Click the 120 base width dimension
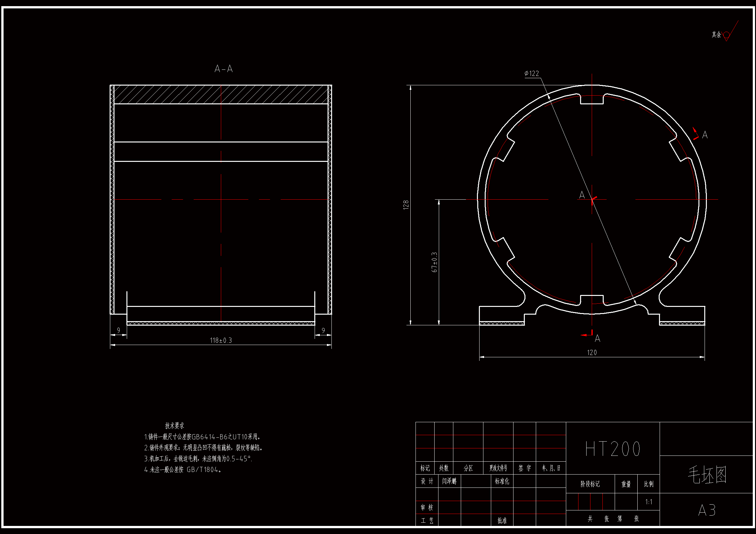This screenshot has width=756, height=534. tap(592, 353)
